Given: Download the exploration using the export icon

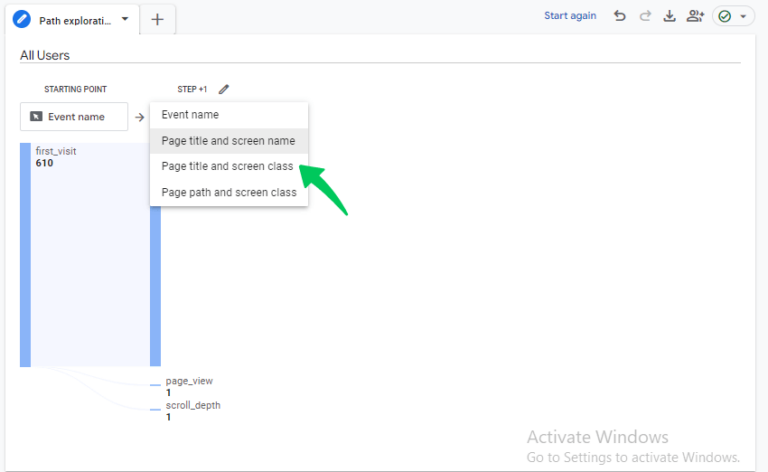Looking at the screenshot, I should pos(670,16).
